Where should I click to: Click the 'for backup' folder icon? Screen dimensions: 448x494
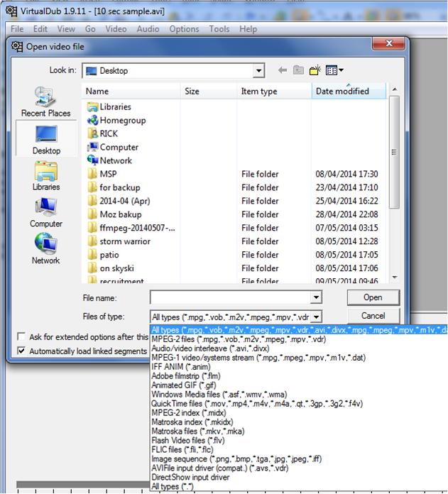pyautogui.click(x=92, y=187)
